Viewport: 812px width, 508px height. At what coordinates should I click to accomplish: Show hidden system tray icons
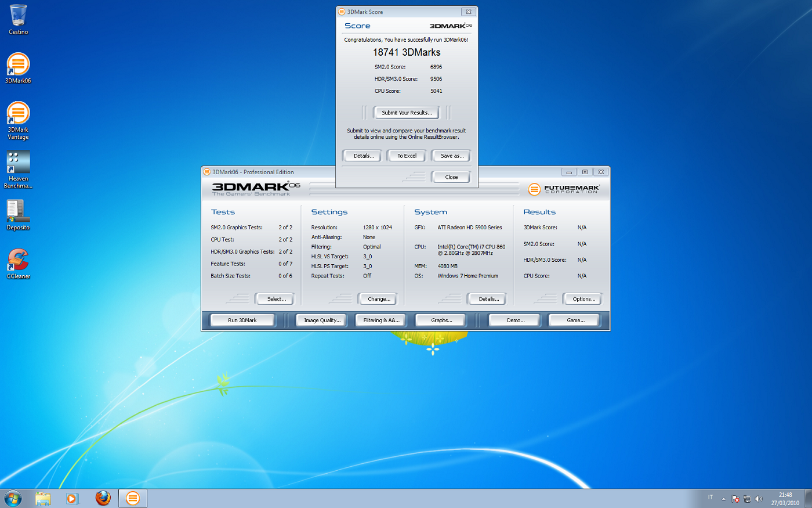tap(723, 499)
